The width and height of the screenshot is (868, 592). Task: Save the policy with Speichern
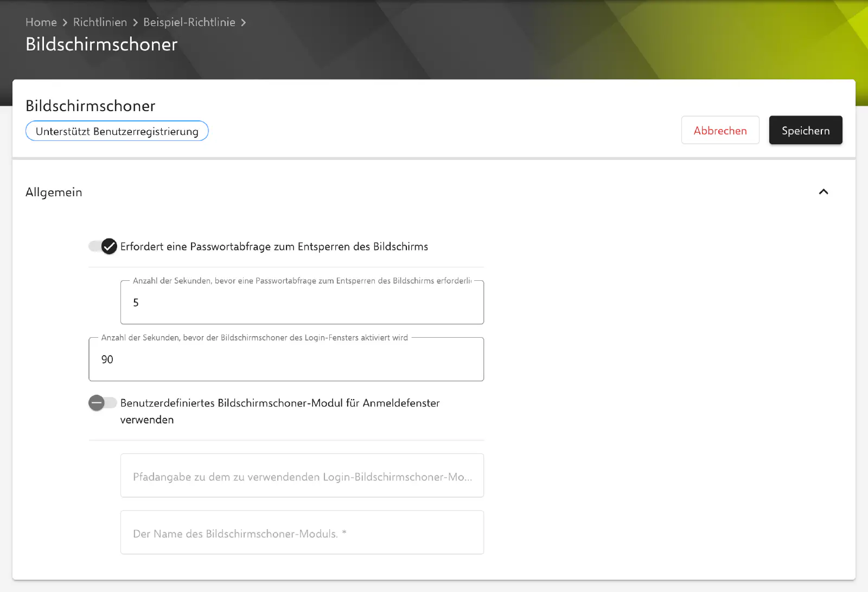tap(806, 130)
